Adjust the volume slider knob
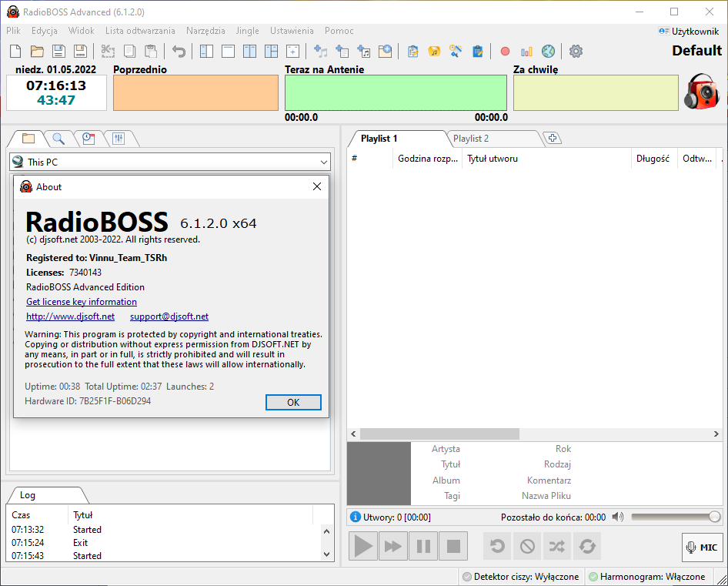This screenshot has width=728, height=586. click(x=715, y=517)
